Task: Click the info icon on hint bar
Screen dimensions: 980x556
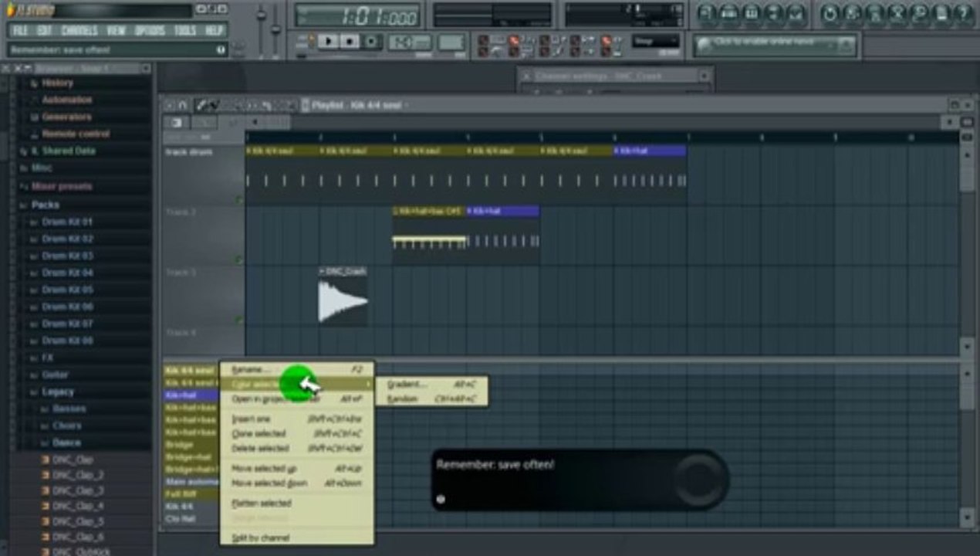Action: 221,50
